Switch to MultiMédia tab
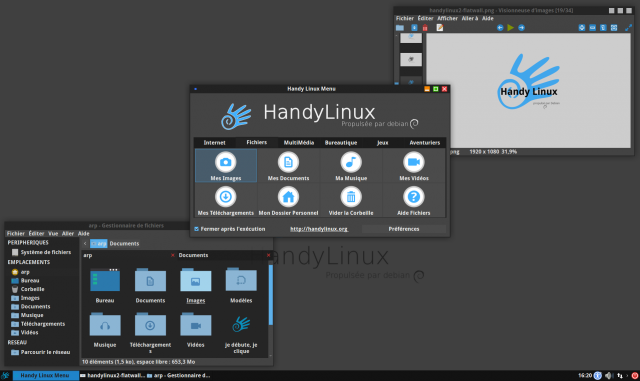This screenshot has height=381, width=640. (299, 143)
